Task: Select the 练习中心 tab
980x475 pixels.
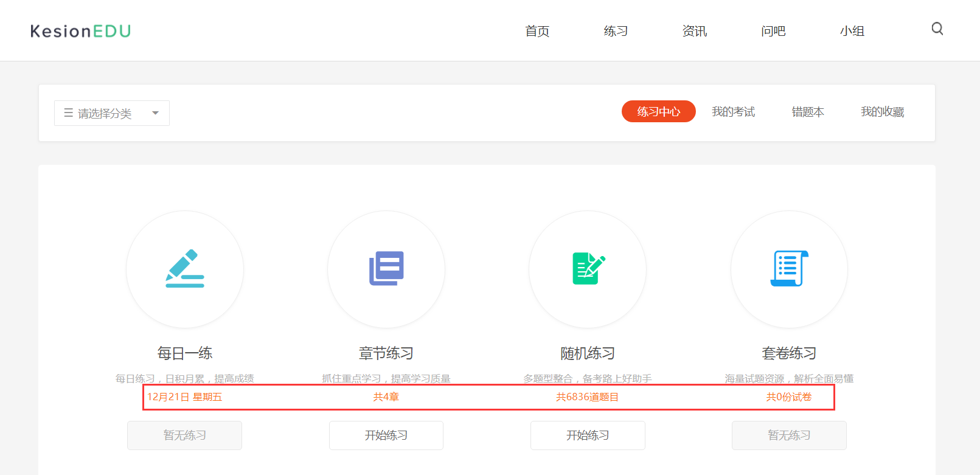Action: point(659,111)
